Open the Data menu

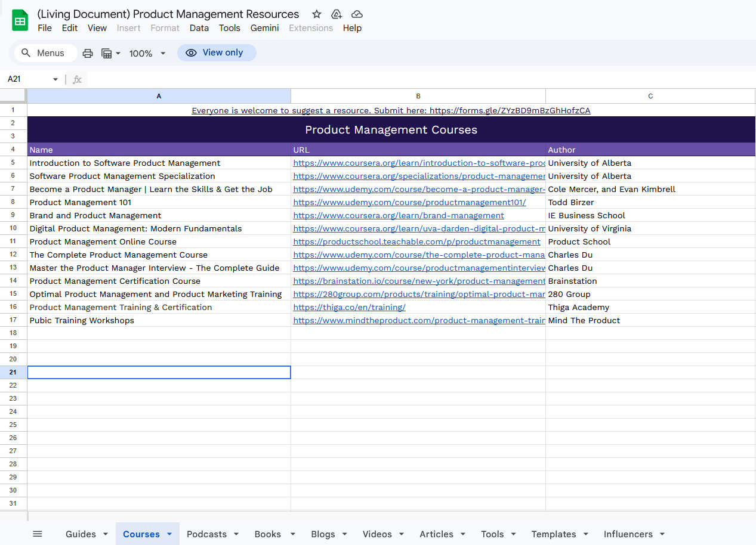point(199,28)
